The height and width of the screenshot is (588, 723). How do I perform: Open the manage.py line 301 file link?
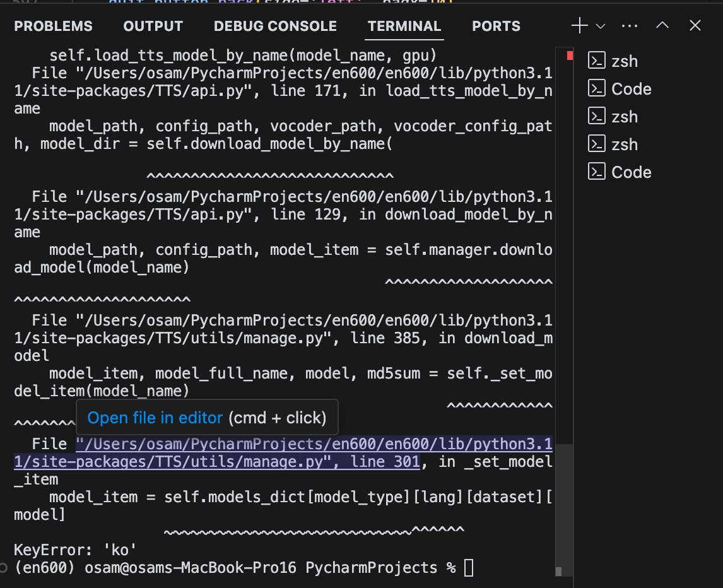click(283, 453)
